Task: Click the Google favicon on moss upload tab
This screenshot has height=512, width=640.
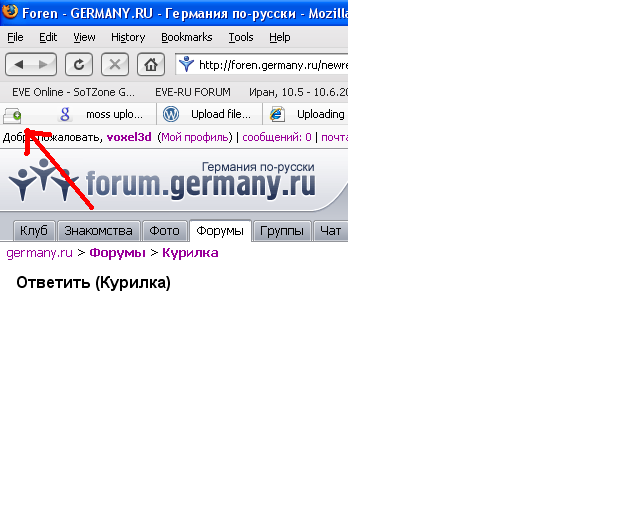Action: 65,114
